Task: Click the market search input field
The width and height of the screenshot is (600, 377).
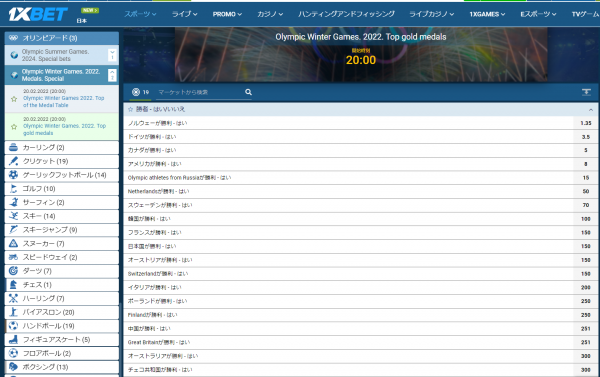Action: [x=200, y=92]
